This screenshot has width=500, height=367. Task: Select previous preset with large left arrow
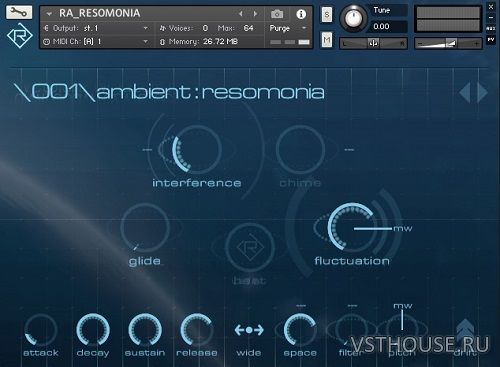point(465,93)
